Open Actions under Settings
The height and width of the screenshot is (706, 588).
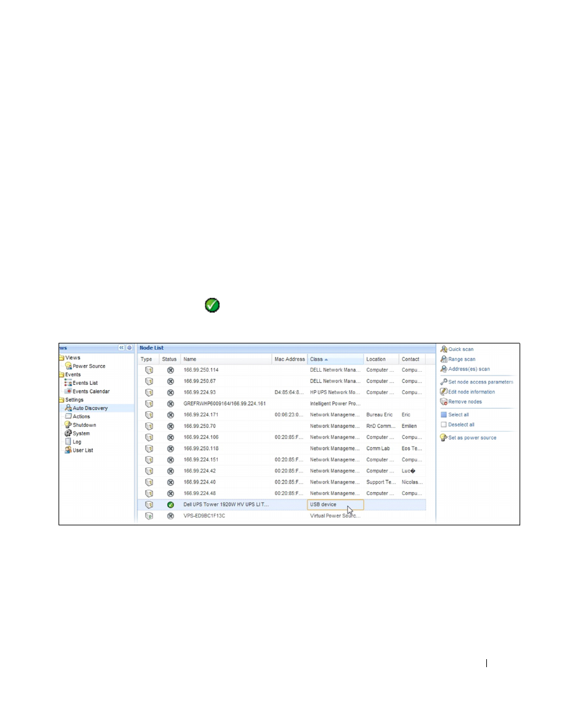[x=81, y=417]
